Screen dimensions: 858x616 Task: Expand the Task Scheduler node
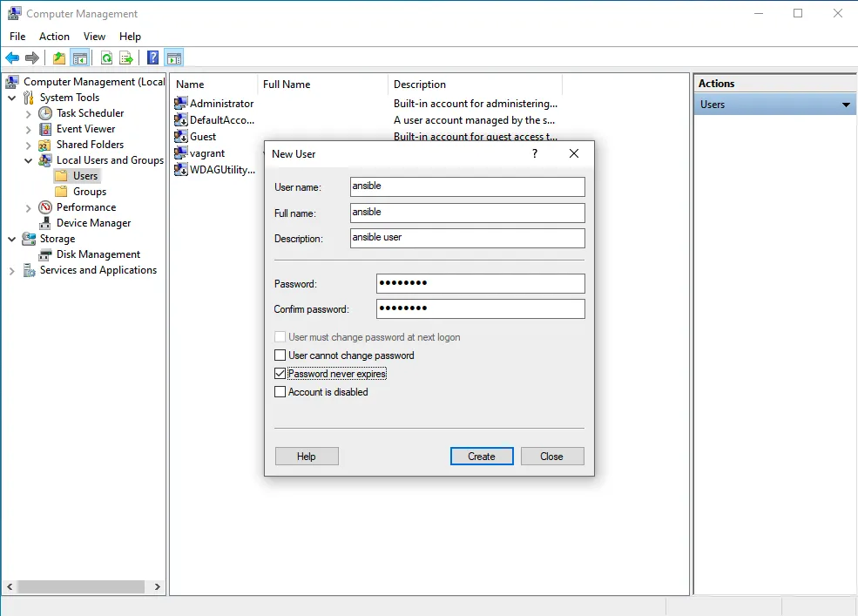(x=29, y=114)
